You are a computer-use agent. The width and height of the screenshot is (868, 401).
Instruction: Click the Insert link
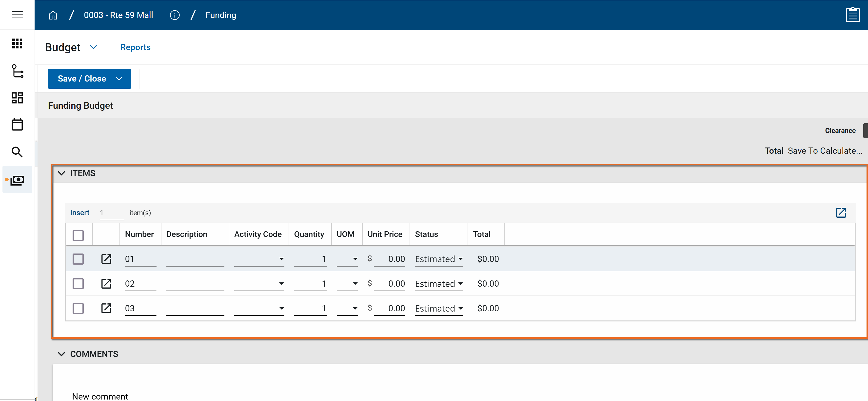click(79, 212)
